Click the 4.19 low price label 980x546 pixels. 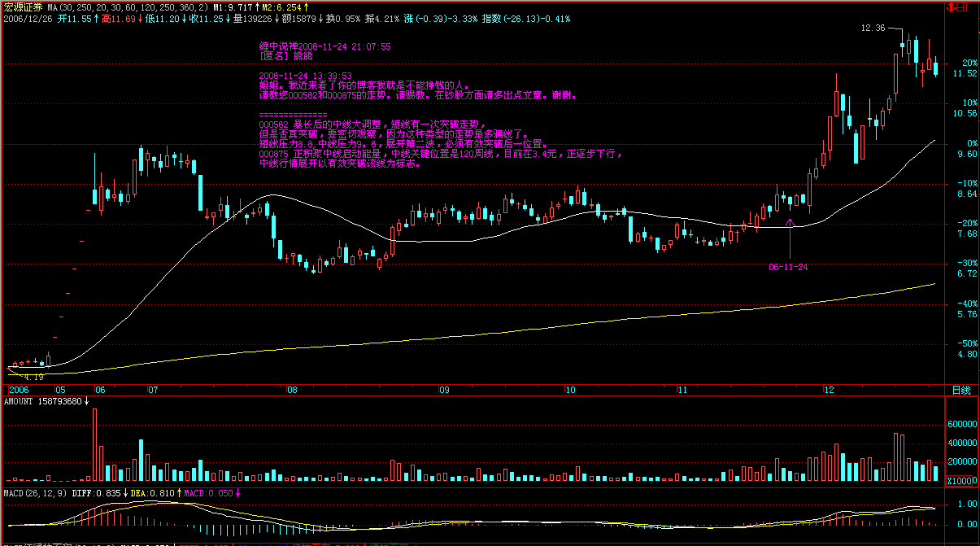click(33, 378)
